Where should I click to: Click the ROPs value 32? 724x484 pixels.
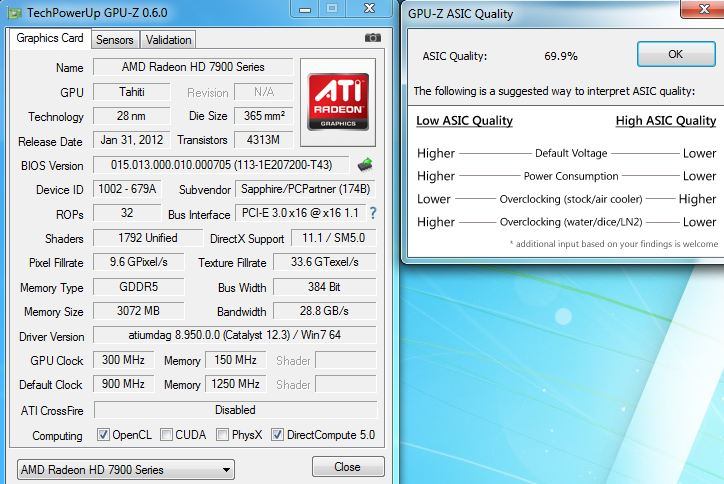127,213
